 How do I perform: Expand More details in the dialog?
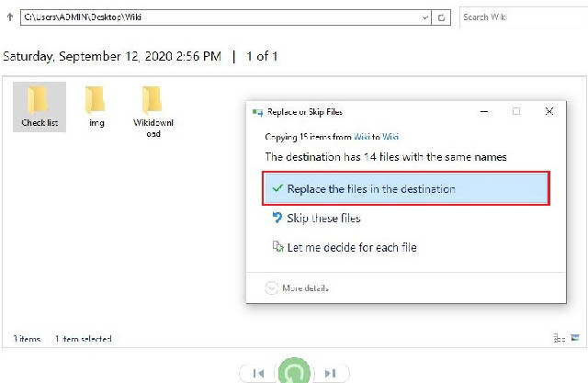297,287
